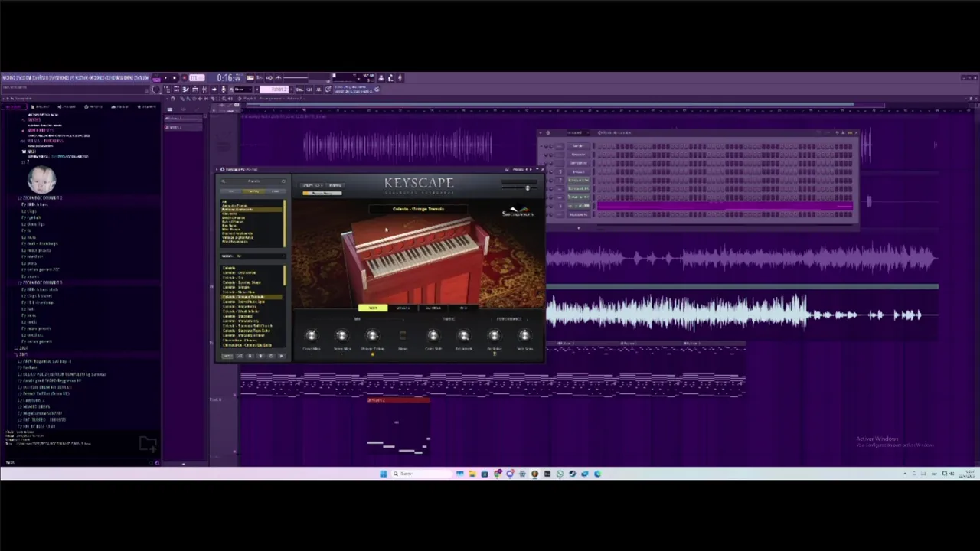This screenshot has width=980, height=551.
Task: Click the taskbar Search magnifier
Action: [396, 474]
